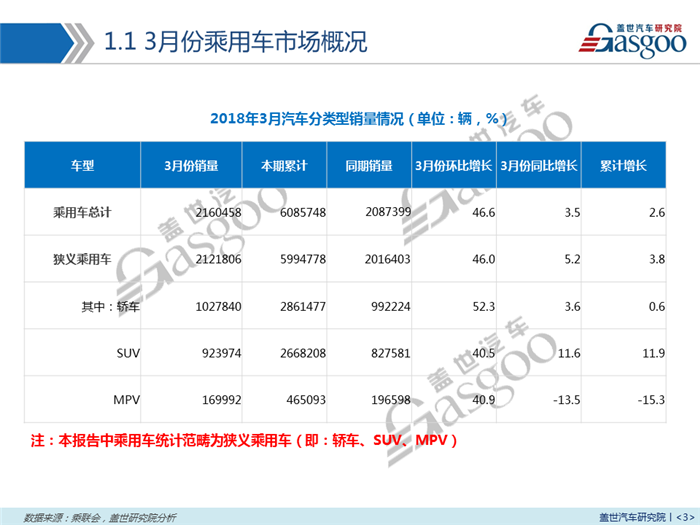Click the value 11.9 in SUV row
700x525 pixels.
coord(654,354)
